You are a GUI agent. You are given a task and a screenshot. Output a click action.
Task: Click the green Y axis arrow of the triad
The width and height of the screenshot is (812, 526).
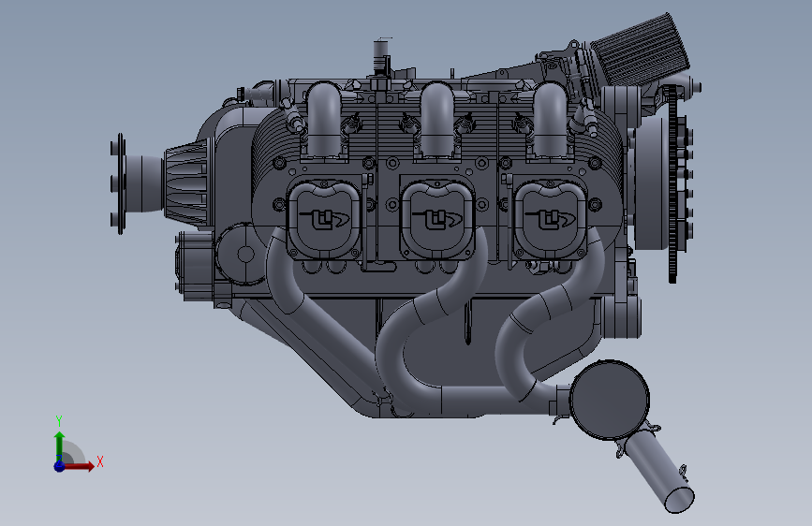tap(60, 446)
